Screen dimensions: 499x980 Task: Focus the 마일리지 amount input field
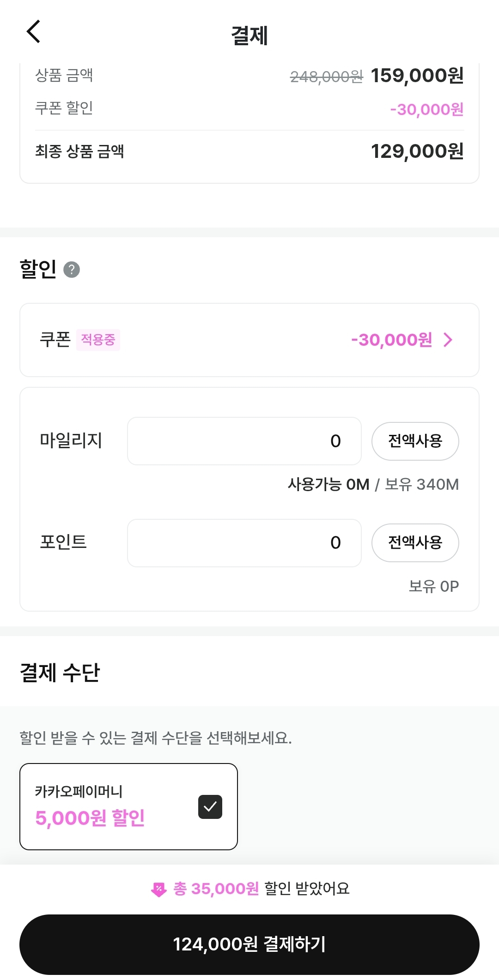244,441
